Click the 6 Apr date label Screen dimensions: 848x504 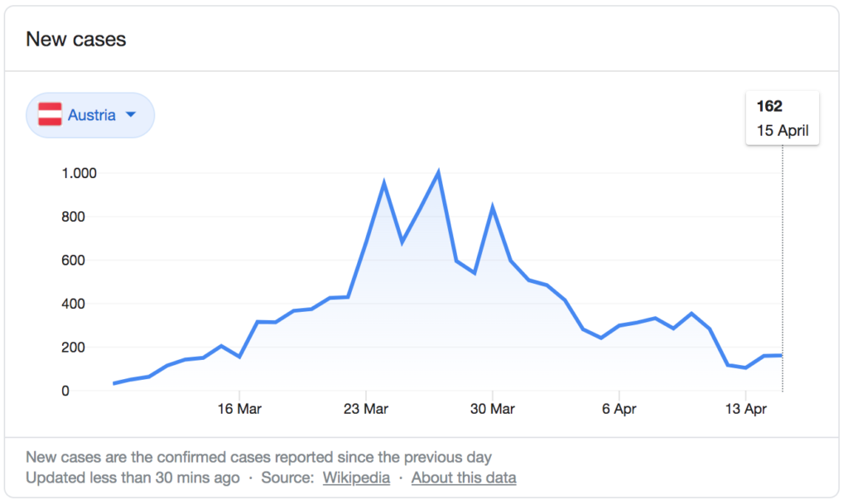pyautogui.click(x=619, y=409)
